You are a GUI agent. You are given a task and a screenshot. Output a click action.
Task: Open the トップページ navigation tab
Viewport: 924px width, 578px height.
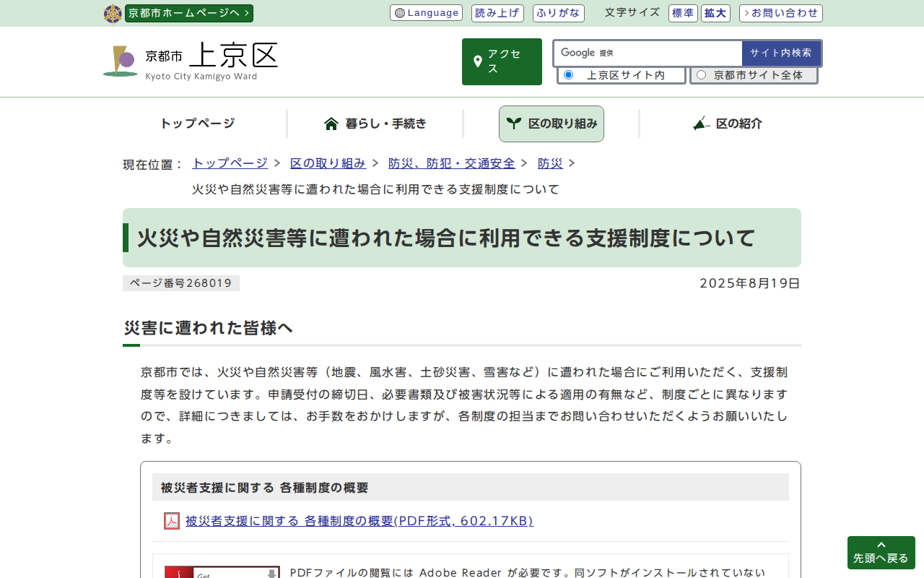coord(197,124)
